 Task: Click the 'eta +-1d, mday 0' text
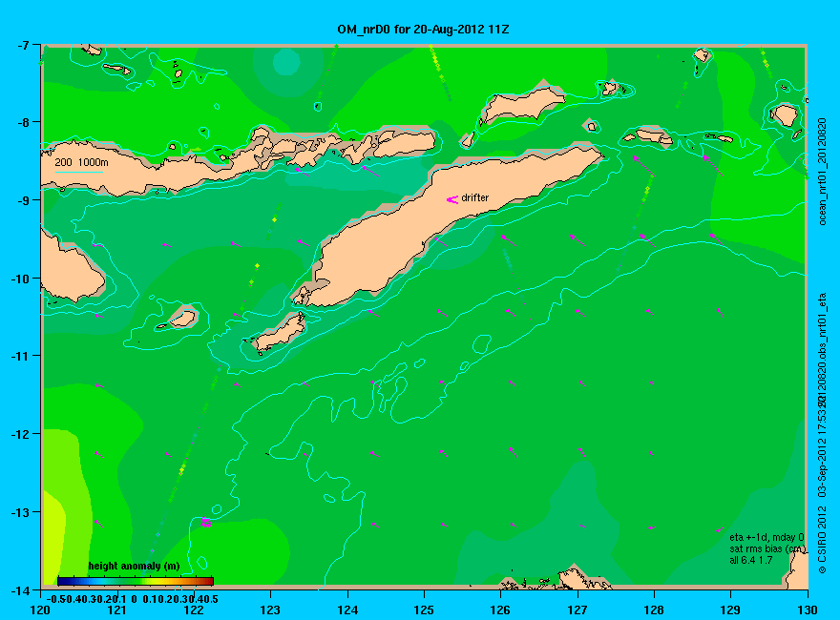(x=766, y=537)
